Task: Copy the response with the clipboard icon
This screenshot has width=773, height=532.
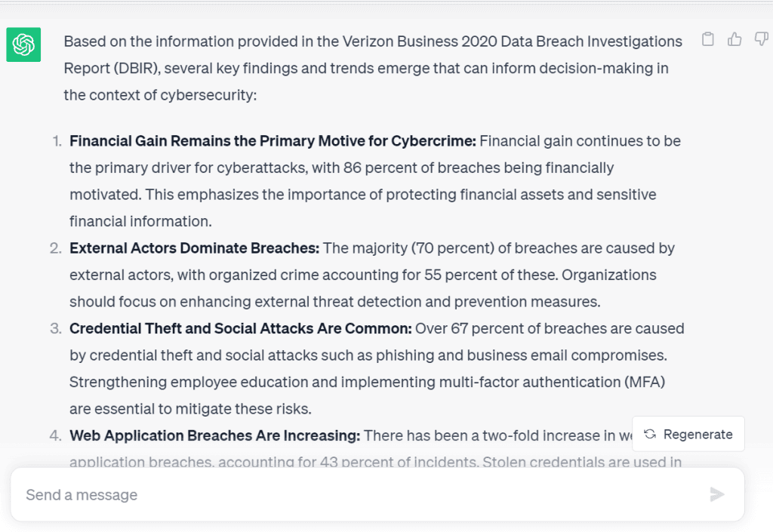Action: click(x=707, y=39)
